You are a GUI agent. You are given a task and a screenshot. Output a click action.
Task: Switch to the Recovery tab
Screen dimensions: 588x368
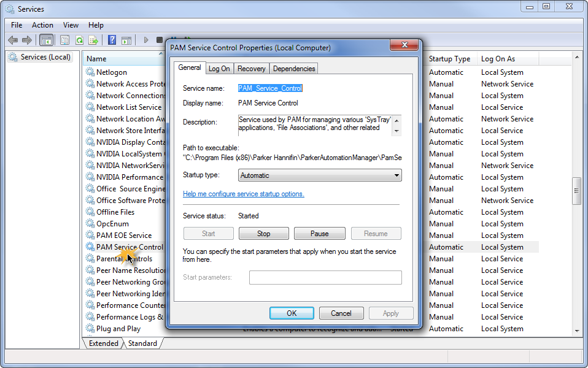(x=251, y=69)
